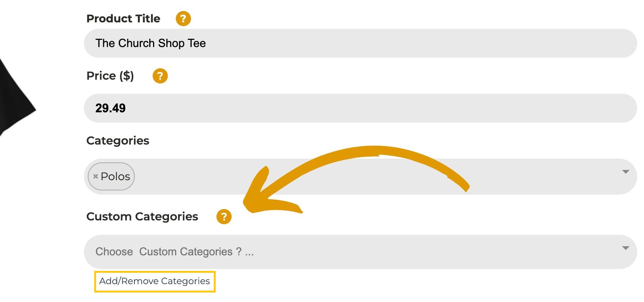
Task: Click the Categories label text
Action: pos(118,141)
